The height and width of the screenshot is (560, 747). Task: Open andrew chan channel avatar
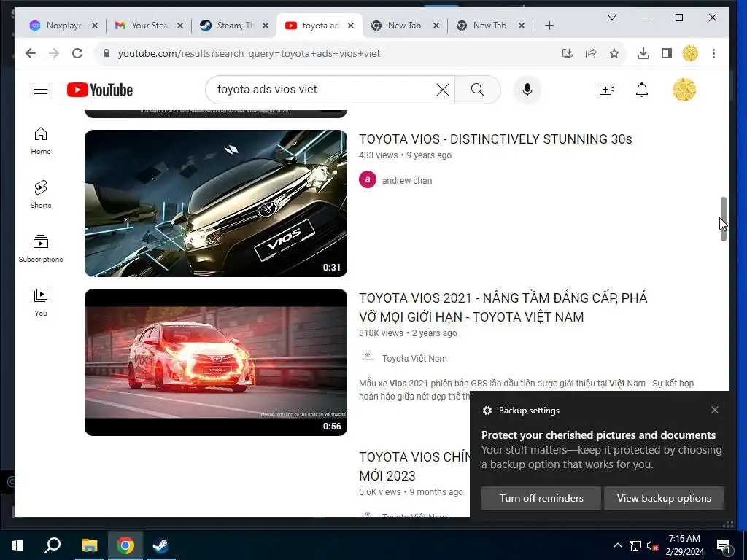(x=368, y=180)
